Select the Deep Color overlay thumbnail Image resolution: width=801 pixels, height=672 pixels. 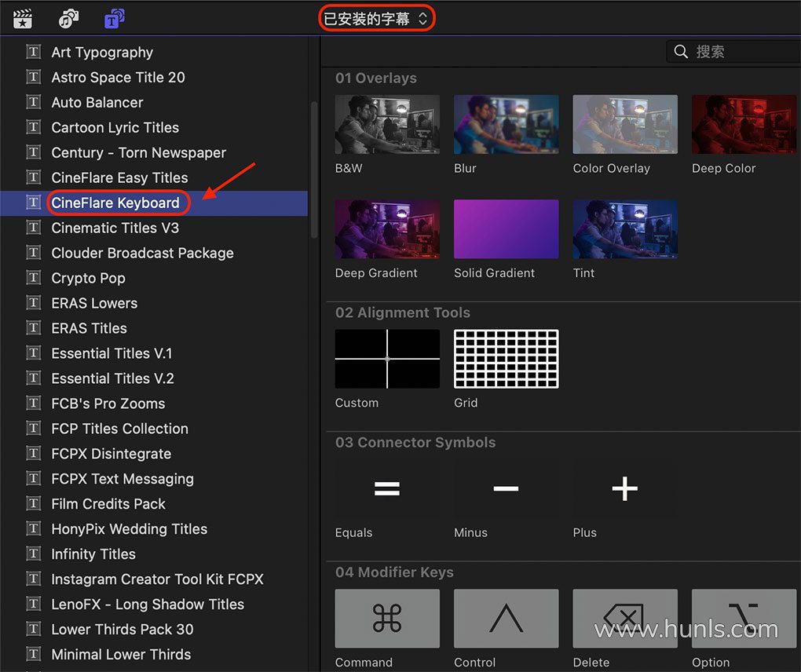[x=743, y=125]
